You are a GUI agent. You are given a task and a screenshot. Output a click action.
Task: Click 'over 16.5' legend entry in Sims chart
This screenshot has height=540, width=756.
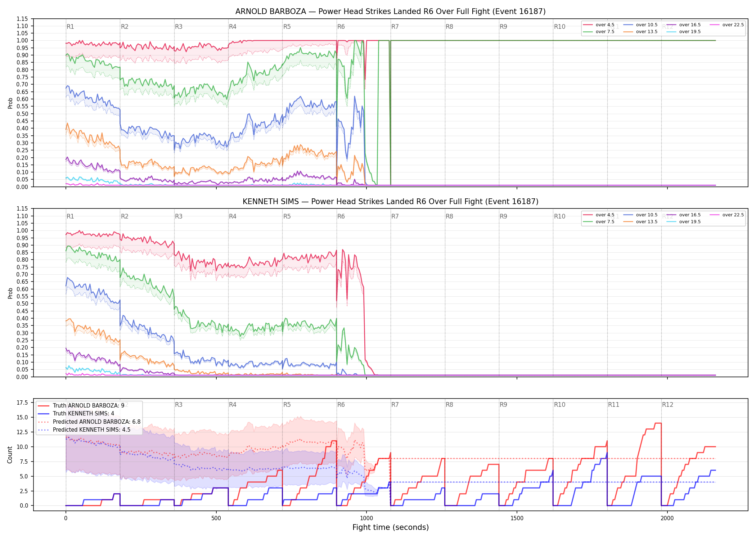coord(684,215)
